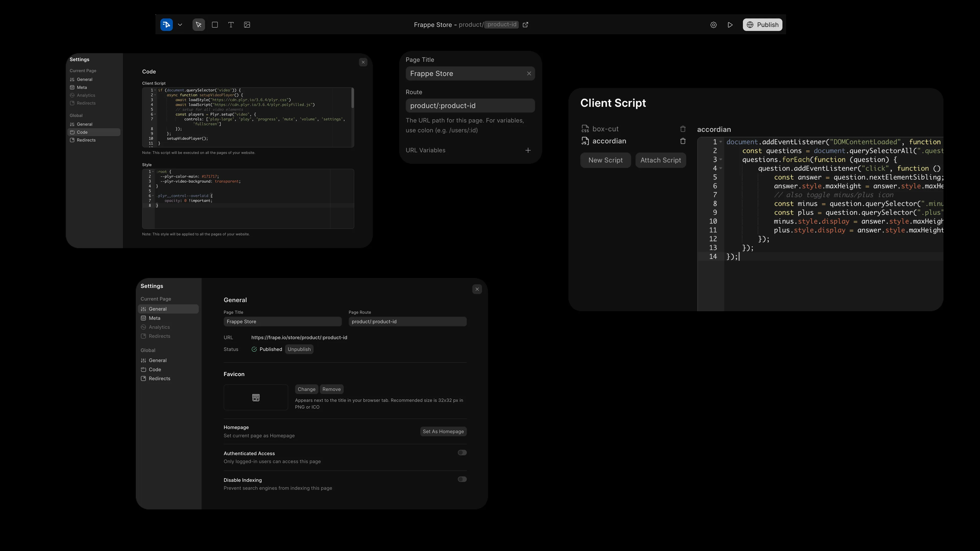Click Set As Homepage button
980x551 pixels.
(443, 432)
